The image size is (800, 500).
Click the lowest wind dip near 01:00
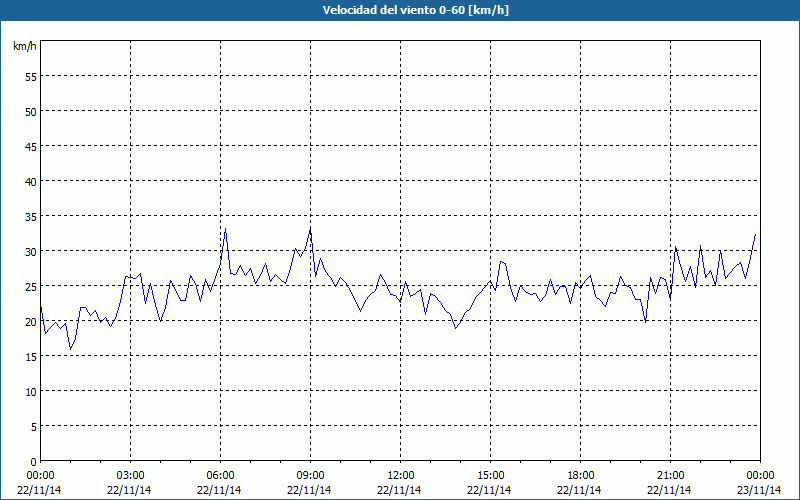tap(70, 349)
